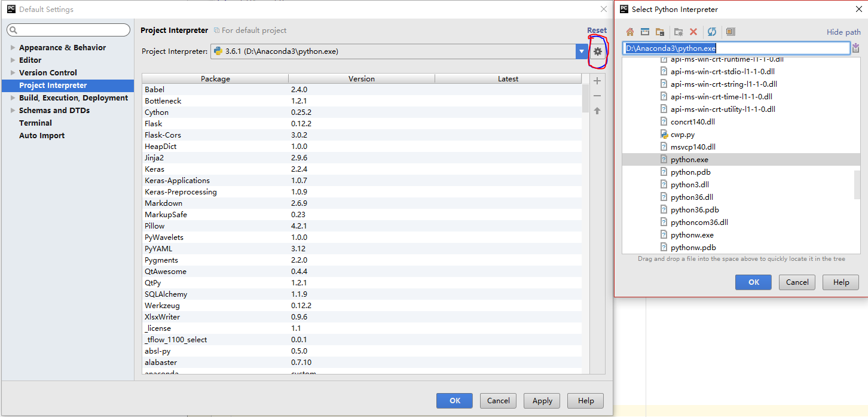The image size is (868, 417).
Task: Click the Project directory folder icon
Action: point(660,32)
